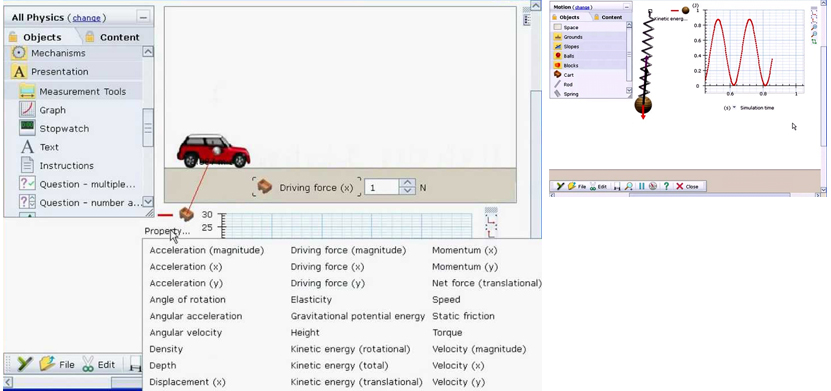Close the Motion simulation window
The width and height of the screenshot is (831, 391).
687,186
